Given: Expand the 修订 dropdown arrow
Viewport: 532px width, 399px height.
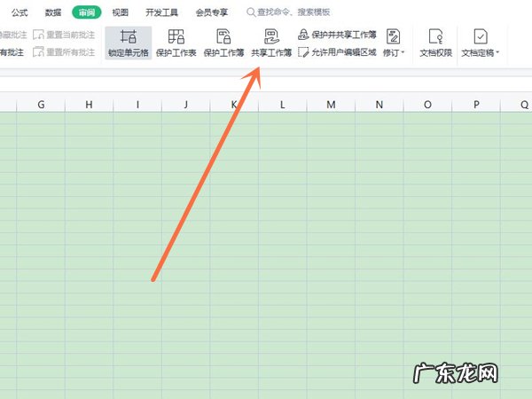Looking at the screenshot, I should (403, 52).
